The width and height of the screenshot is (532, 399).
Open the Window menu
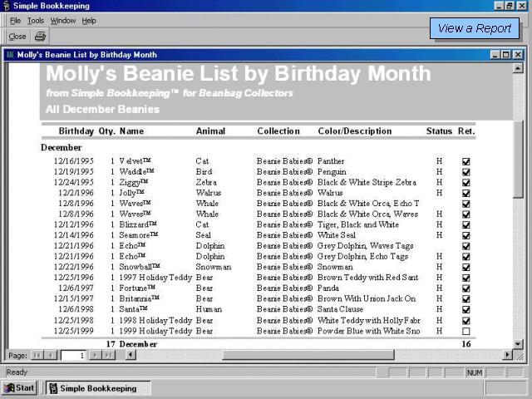(62, 21)
